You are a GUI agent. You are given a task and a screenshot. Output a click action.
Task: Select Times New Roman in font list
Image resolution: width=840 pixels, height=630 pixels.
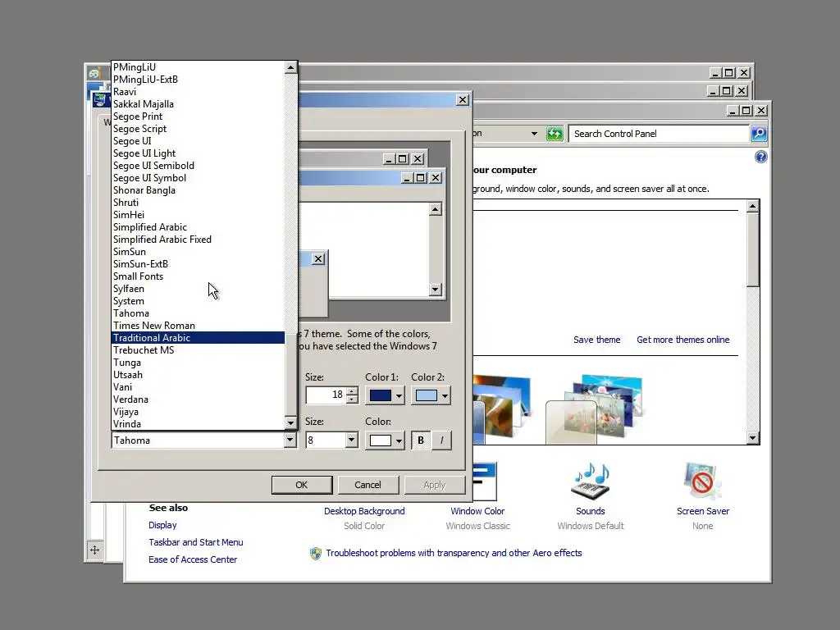[199, 325]
